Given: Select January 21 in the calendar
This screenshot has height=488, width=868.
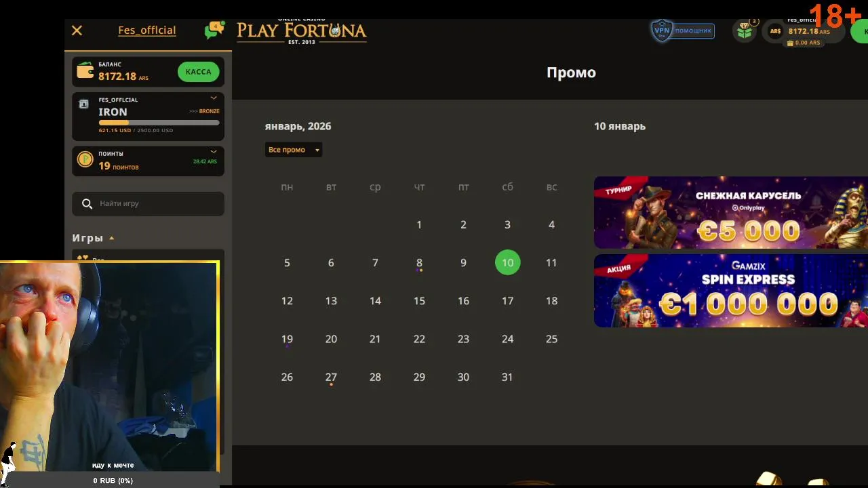Looking at the screenshot, I should pyautogui.click(x=375, y=339).
